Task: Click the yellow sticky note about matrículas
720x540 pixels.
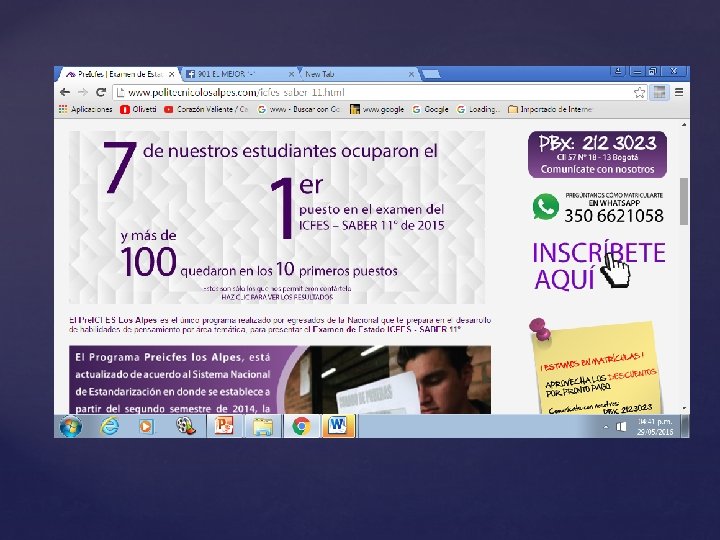Action: point(597,366)
